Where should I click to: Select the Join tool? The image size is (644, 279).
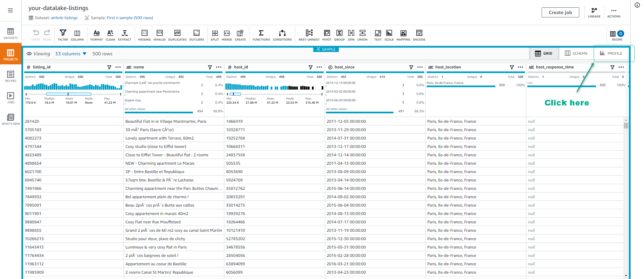tap(351, 35)
